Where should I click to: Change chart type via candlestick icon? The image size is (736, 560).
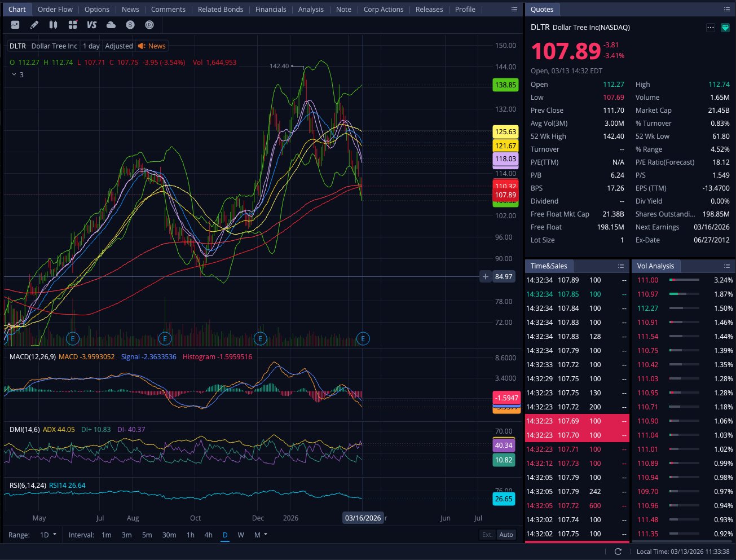(53, 25)
